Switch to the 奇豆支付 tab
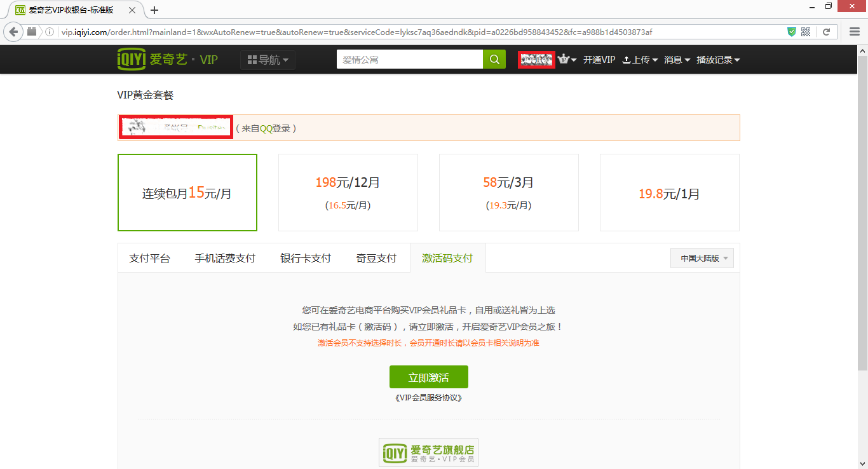 tap(376, 258)
